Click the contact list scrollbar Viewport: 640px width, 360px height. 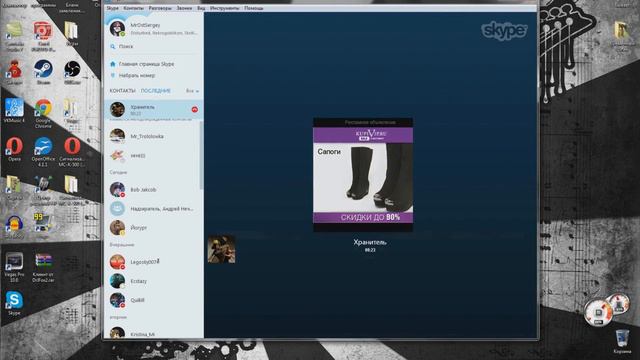[201, 155]
